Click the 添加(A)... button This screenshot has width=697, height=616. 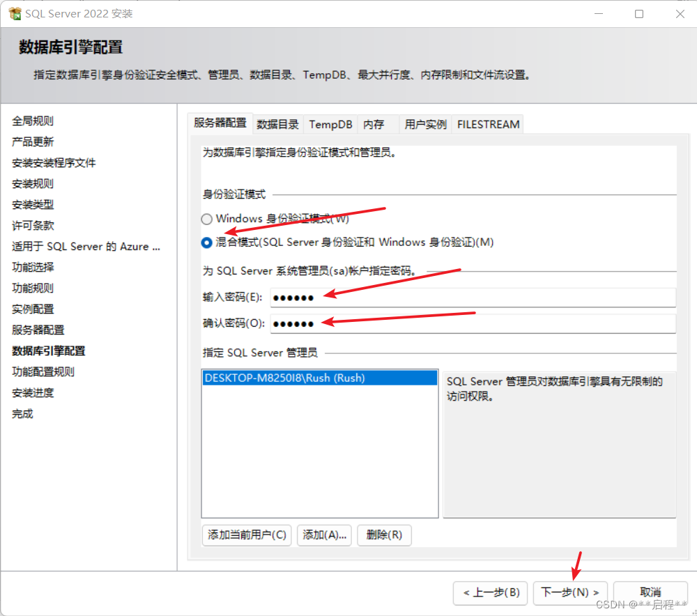[324, 534]
